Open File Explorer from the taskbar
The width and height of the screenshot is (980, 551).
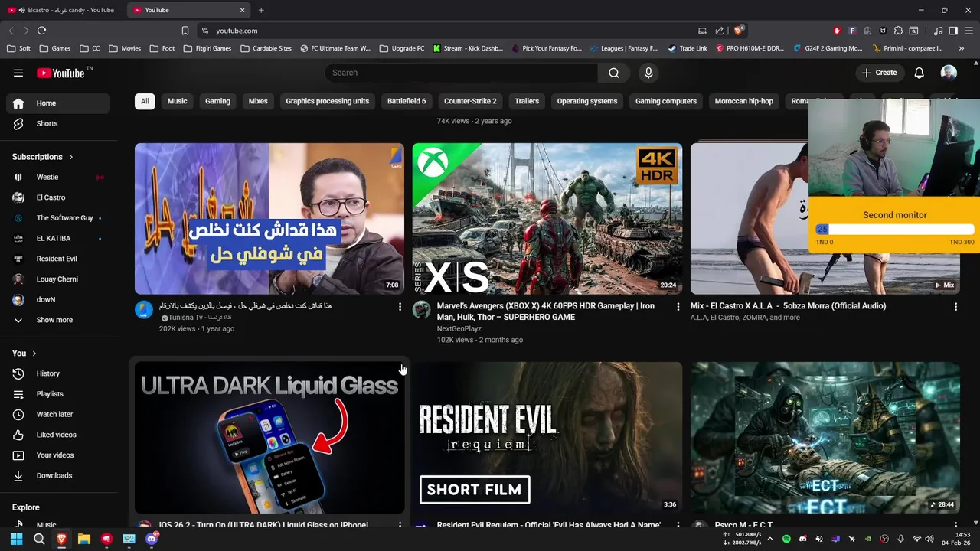(84, 539)
